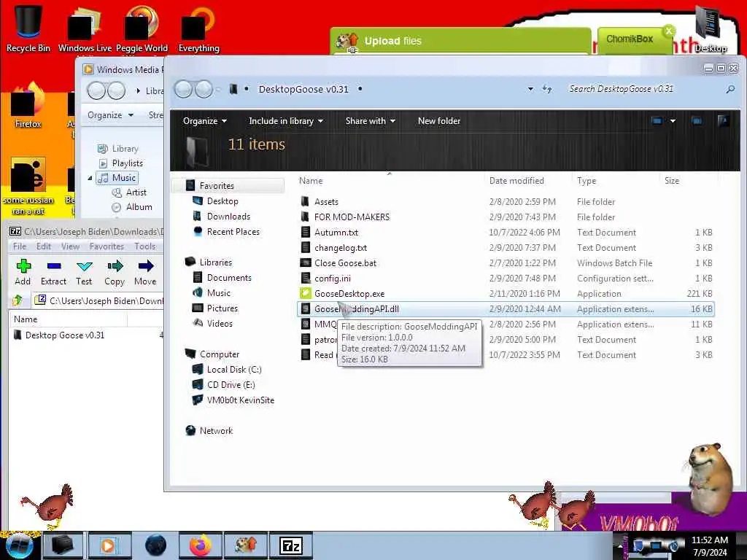Open the File menu in 7-Zip
Screen dimensions: 747x560
(x=20, y=246)
